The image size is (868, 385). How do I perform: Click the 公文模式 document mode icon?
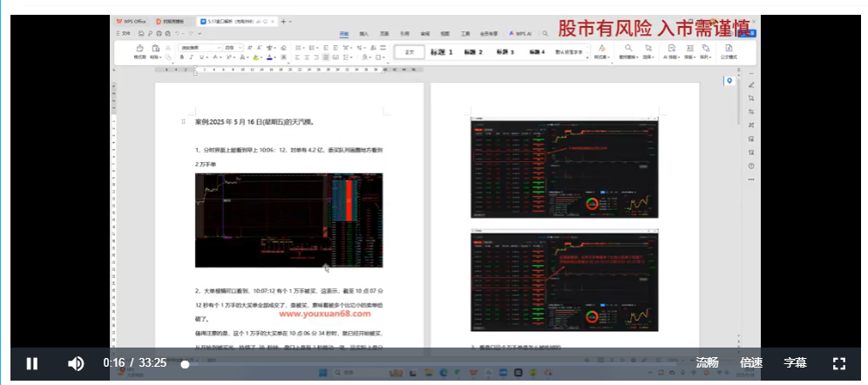(x=728, y=51)
